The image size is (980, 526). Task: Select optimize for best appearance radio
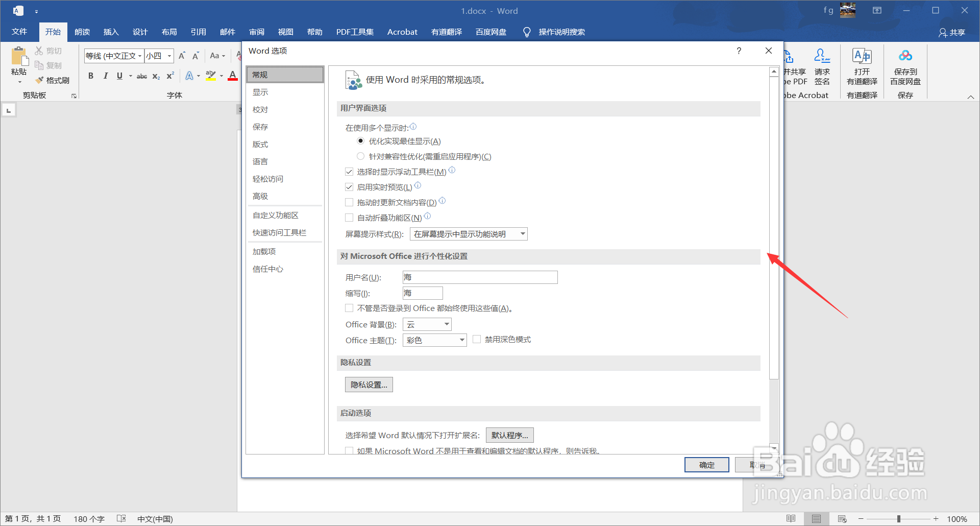coord(361,141)
